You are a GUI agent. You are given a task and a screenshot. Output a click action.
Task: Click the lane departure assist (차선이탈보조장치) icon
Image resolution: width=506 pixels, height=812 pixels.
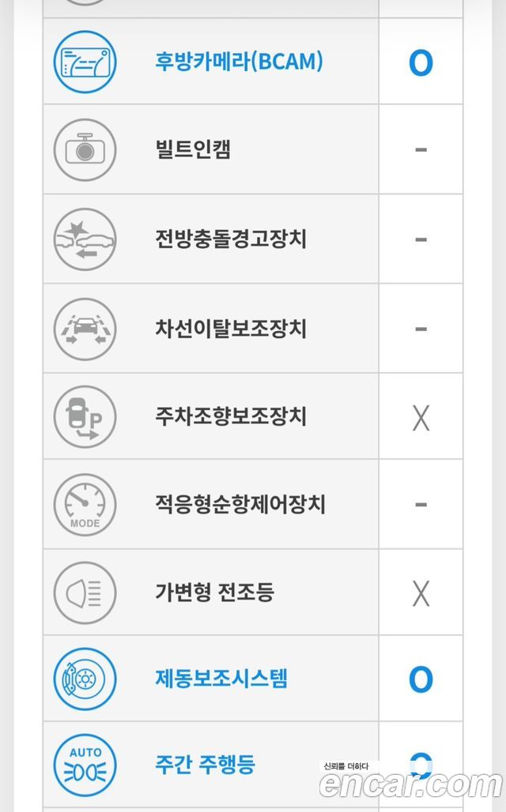85,329
